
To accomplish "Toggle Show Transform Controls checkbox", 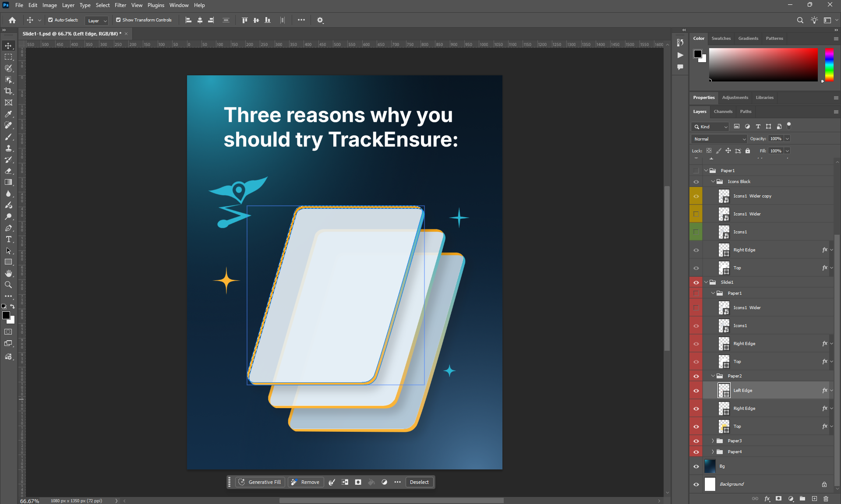I will (x=118, y=20).
